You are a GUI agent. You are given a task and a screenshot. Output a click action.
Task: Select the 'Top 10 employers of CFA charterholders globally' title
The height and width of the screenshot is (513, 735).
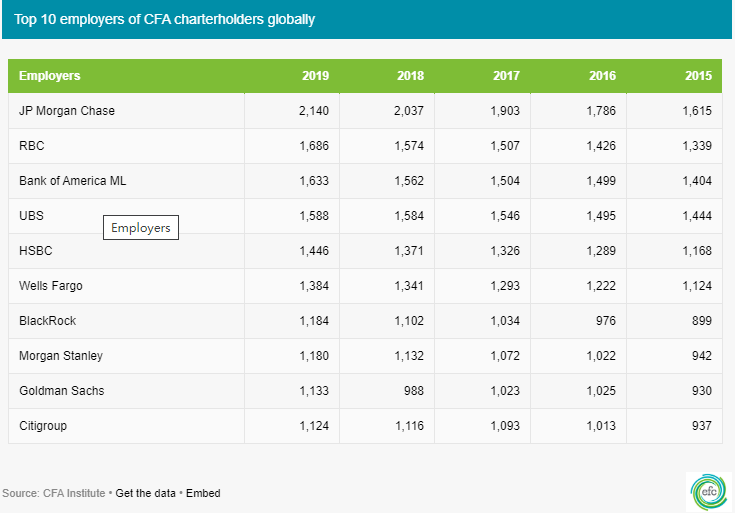pos(164,19)
